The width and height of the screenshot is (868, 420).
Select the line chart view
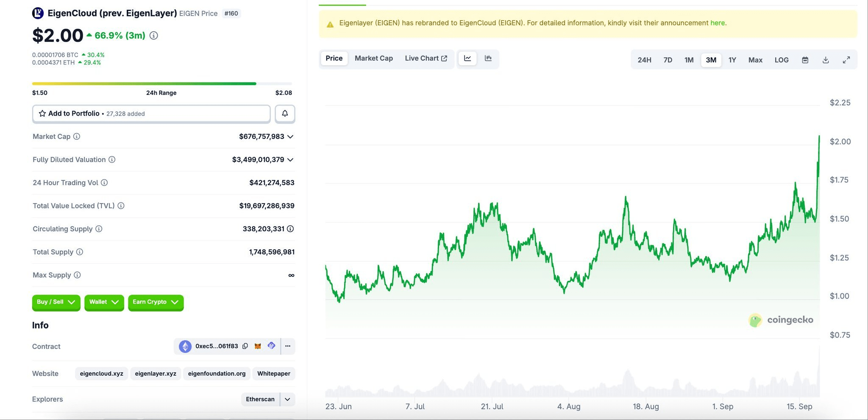[x=467, y=58]
